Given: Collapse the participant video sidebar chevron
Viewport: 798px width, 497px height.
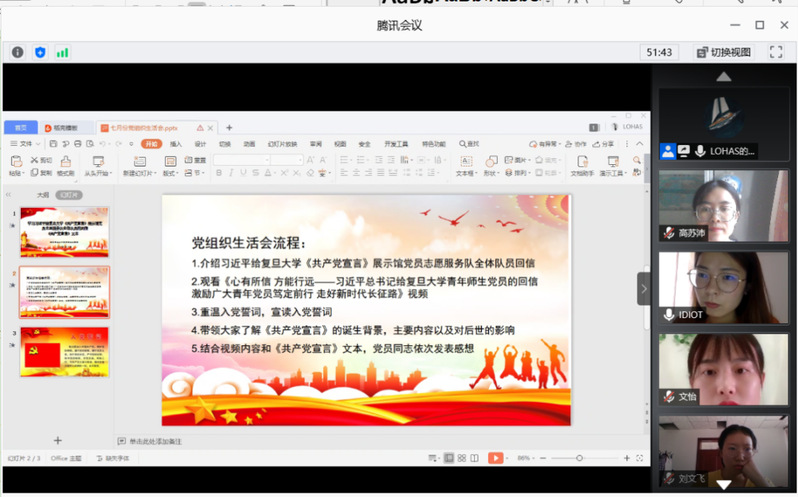Looking at the screenshot, I should click(x=644, y=289).
